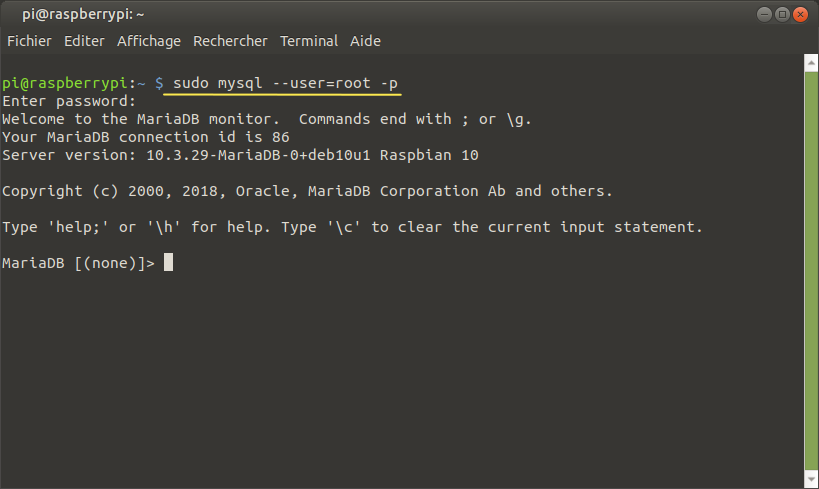This screenshot has width=819, height=489.
Task: Click the pi@raspberrypi window title
Action: (x=83, y=14)
